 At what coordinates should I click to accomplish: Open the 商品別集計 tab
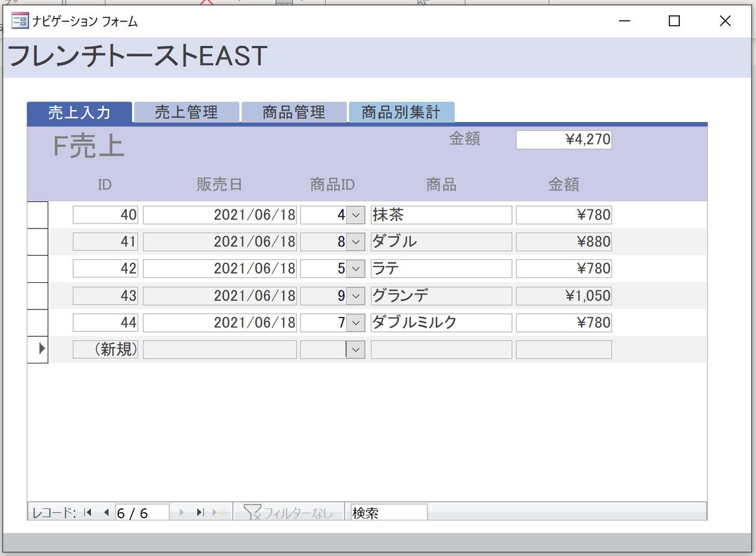point(402,112)
